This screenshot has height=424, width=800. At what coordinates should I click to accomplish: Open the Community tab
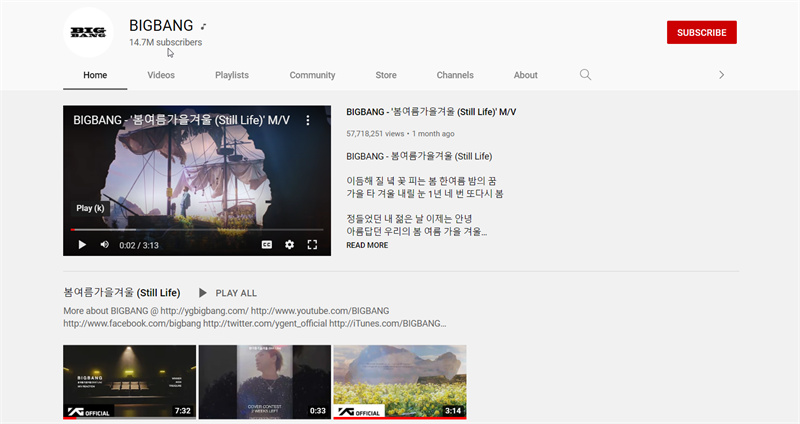pos(312,75)
